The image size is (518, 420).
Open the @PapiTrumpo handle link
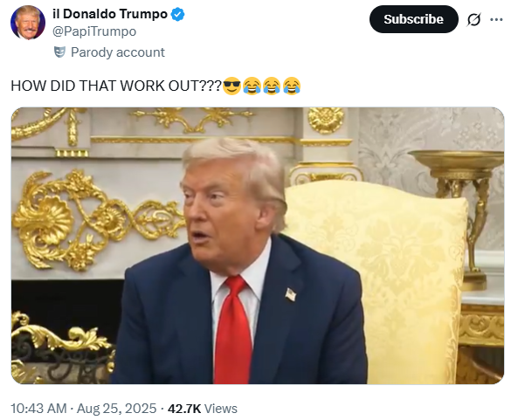point(94,31)
